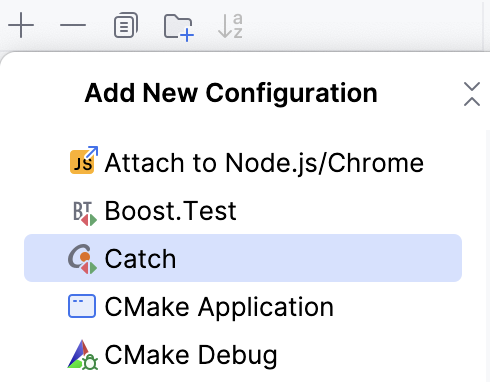490x382 pixels.
Task: Select the highlighted Catch label
Action: tap(140, 259)
